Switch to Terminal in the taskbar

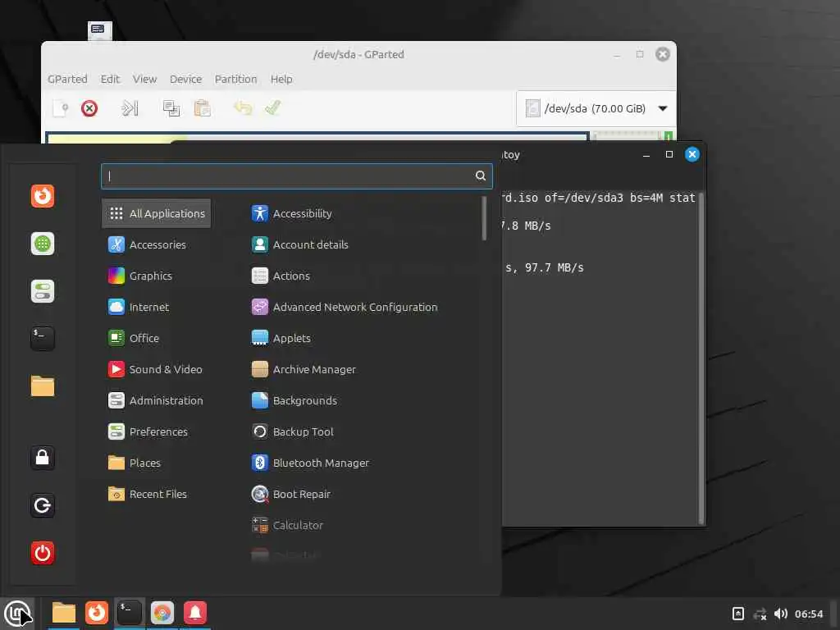pos(130,613)
